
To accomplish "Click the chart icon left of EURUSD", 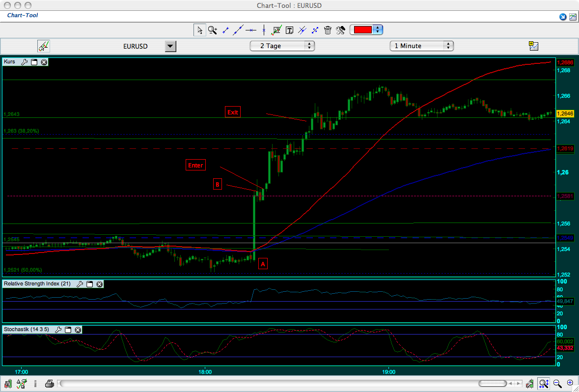I will [44, 46].
